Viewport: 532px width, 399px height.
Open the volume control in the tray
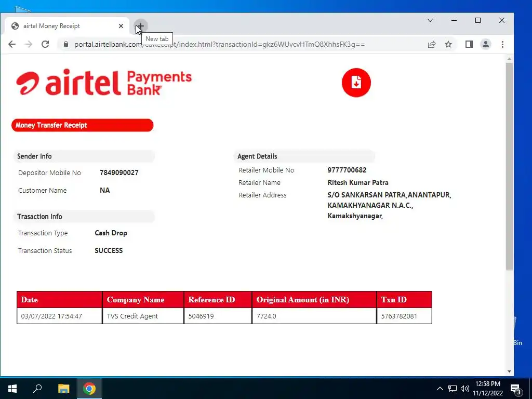click(x=465, y=389)
